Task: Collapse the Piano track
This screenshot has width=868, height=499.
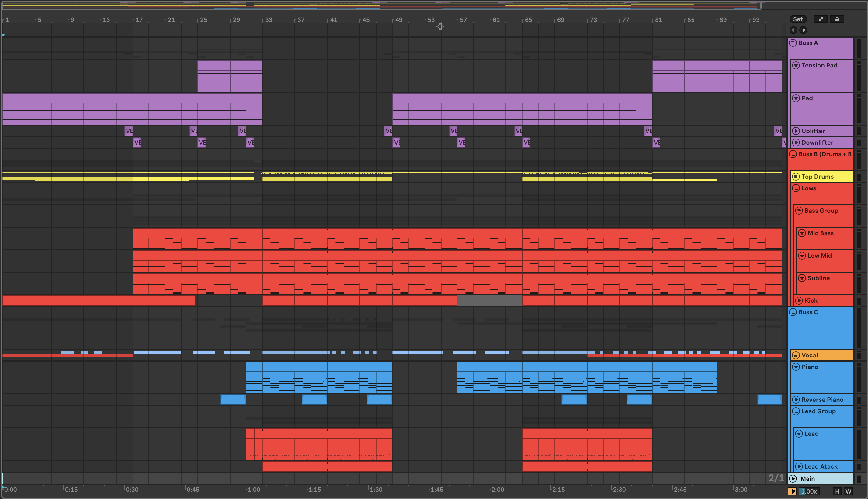Action: coord(796,367)
